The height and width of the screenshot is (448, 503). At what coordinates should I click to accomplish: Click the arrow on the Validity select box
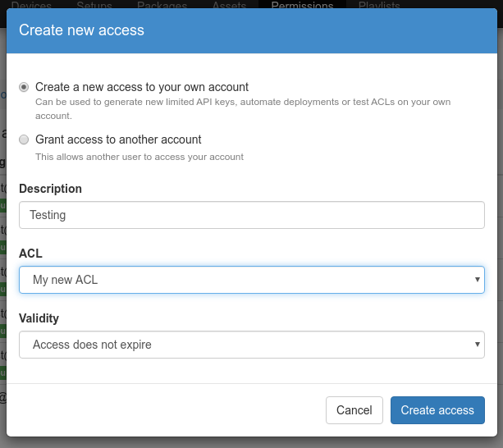[477, 345]
